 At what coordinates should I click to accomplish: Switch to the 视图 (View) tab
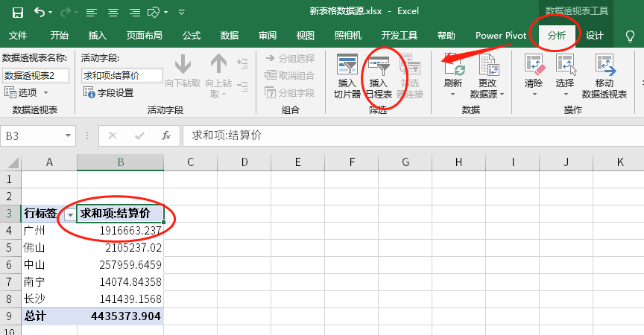(305, 36)
